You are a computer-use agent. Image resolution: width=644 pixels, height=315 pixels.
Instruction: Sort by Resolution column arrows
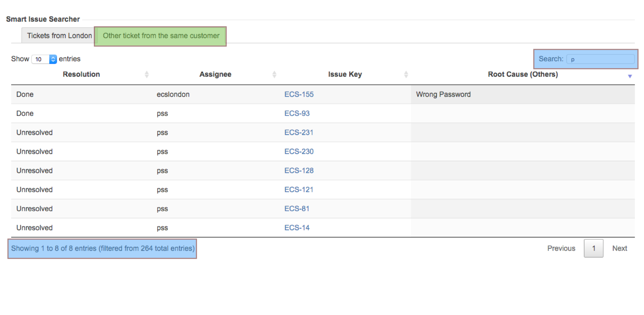[147, 74]
